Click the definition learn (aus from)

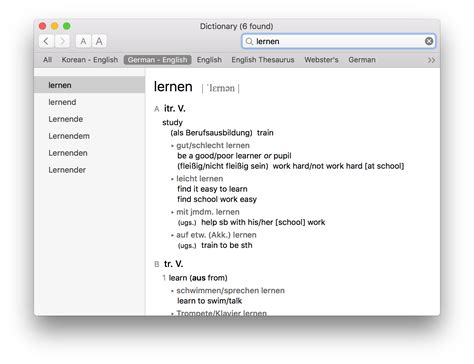click(198, 278)
